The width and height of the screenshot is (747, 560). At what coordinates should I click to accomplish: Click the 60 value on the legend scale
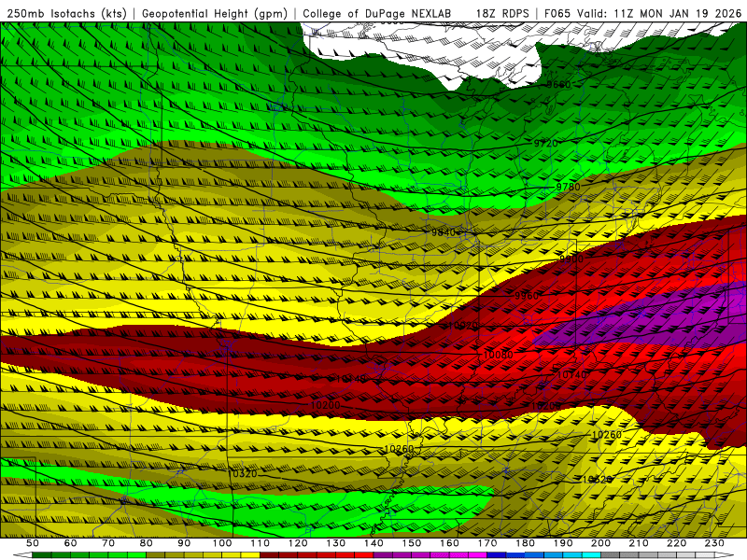pyautogui.click(x=71, y=543)
